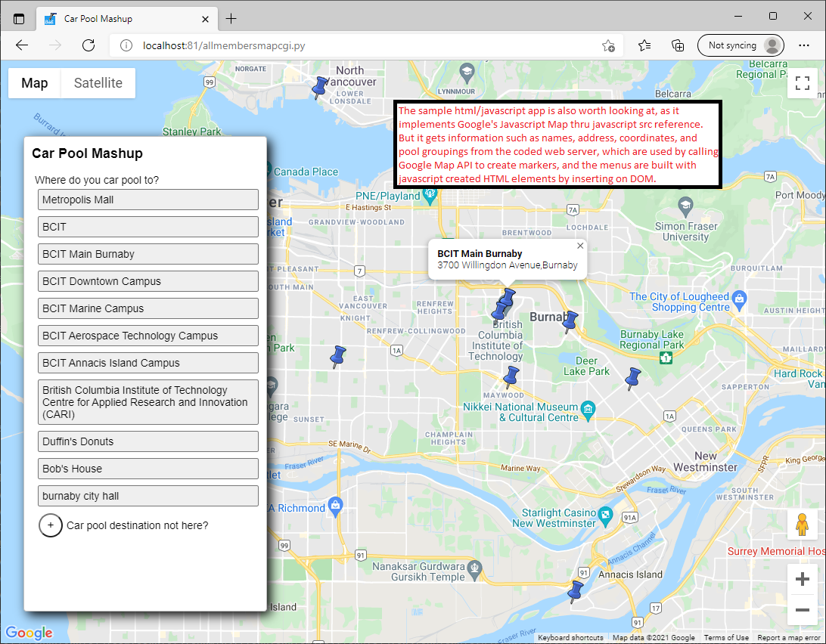Click the pushpin marker south of Deer Lake Park
This screenshot has width=826, height=644.
tap(632, 379)
